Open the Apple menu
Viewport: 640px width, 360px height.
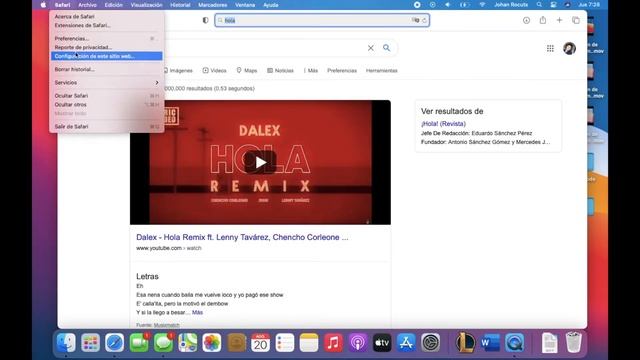tap(43, 5)
